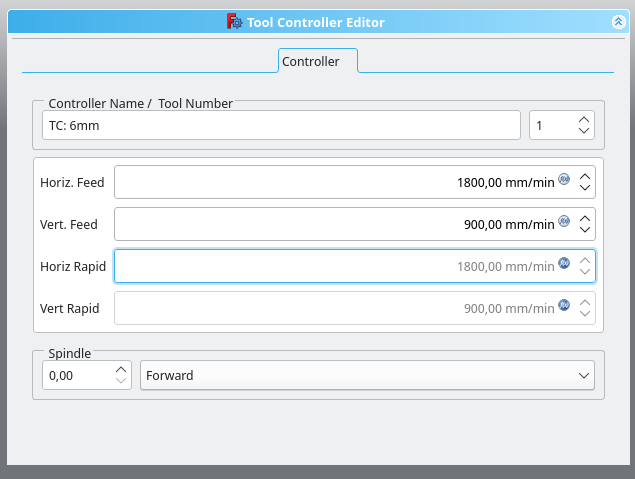635x479 pixels.
Task: Collapse the Tool Controller Editor panel
Action: click(617, 22)
